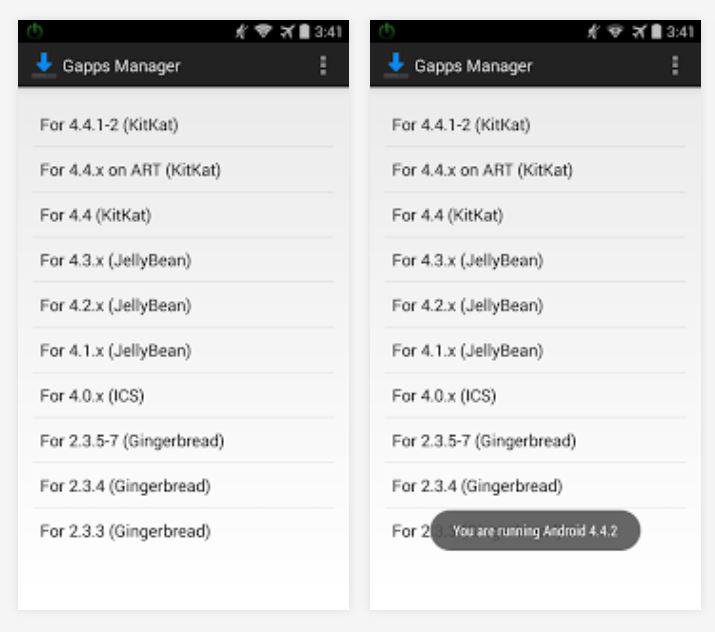Screen dimensions: 715x632
Task: Select For 4.4.x on ART (KitKat) on left screen
Action: [x=183, y=170]
